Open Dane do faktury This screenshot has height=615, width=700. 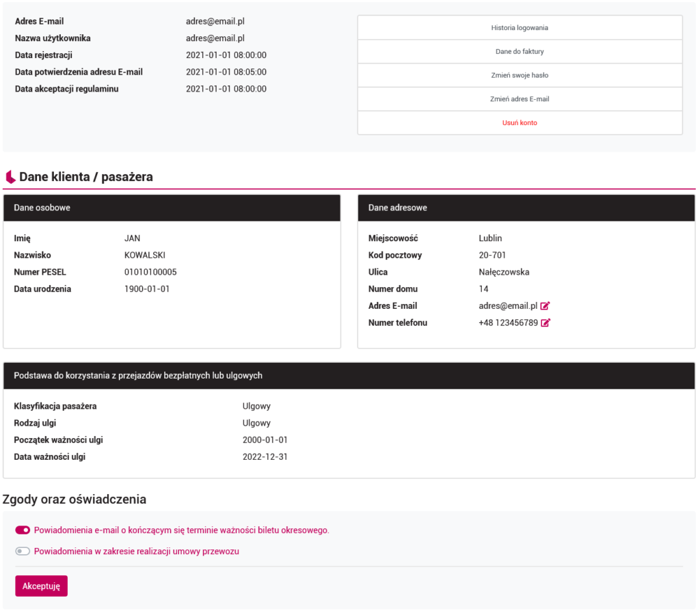pos(520,51)
